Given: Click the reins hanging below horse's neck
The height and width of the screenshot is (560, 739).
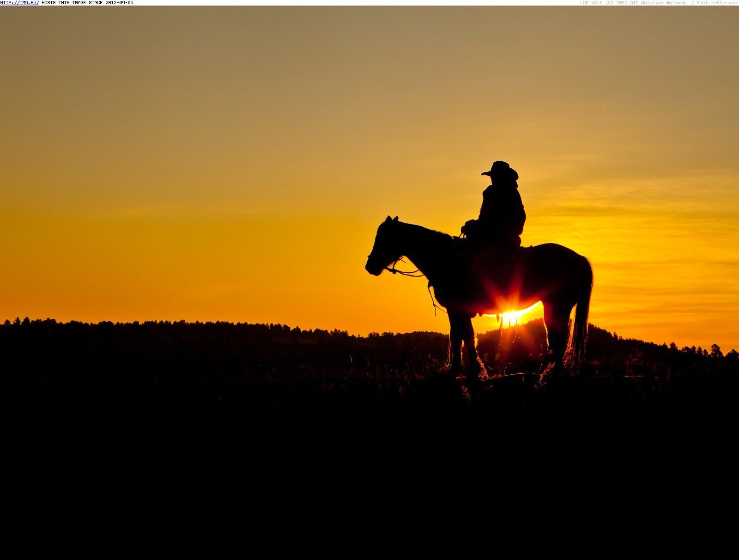Looking at the screenshot, I should point(432,296).
